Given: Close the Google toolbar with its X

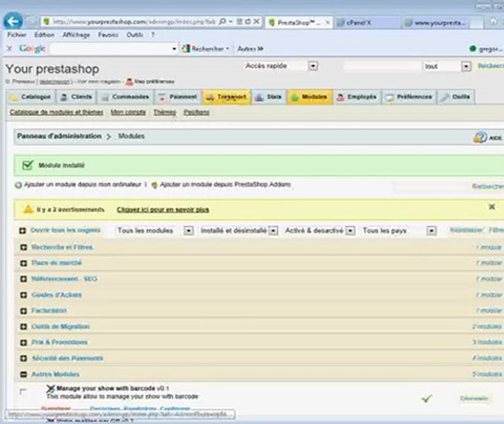Looking at the screenshot, I should coord(9,48).
